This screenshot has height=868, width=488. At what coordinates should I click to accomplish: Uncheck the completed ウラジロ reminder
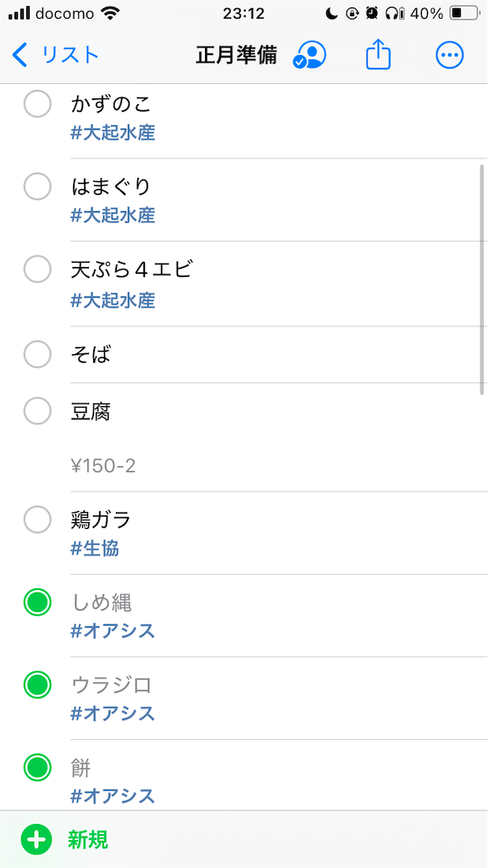(x=37, y=685)
